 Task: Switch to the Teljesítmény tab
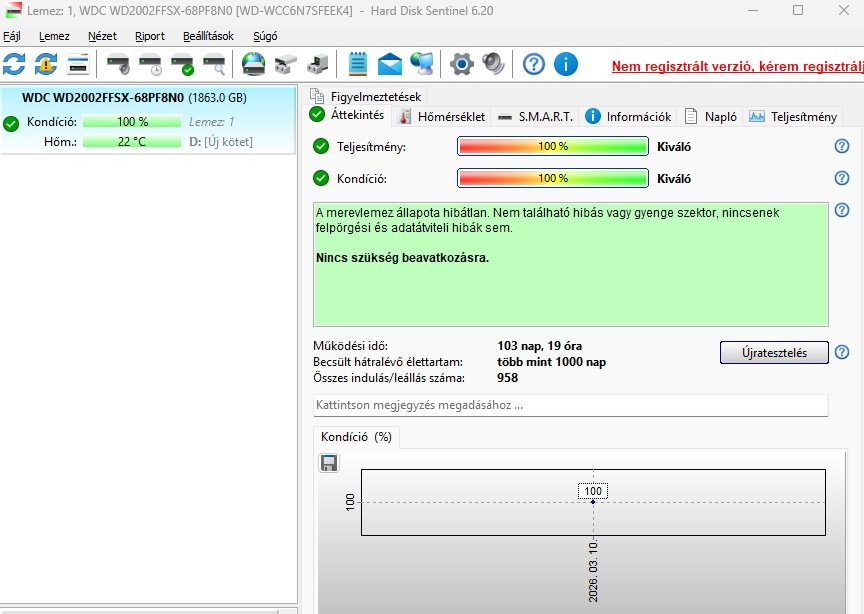click(792, 116)
